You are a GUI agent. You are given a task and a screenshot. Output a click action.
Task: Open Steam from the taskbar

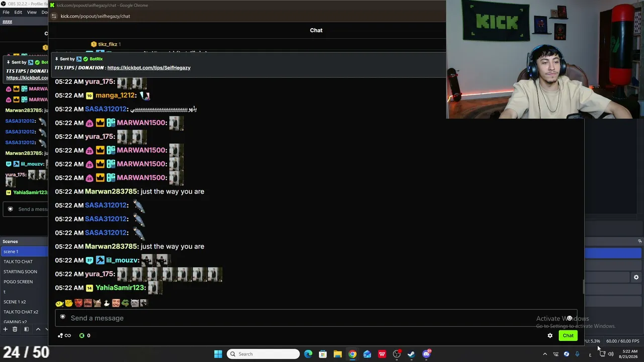412,354
